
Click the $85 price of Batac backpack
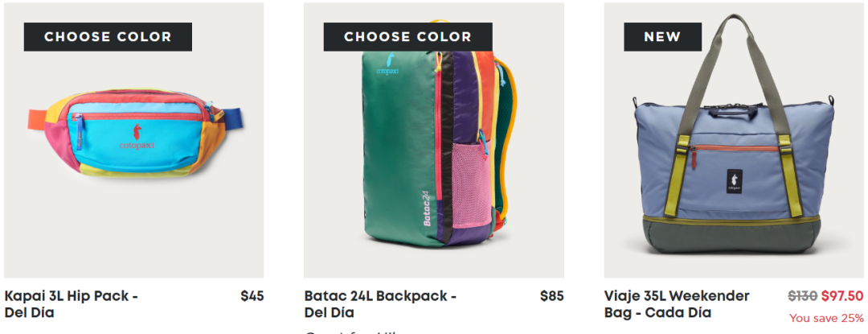click(552, 296)
